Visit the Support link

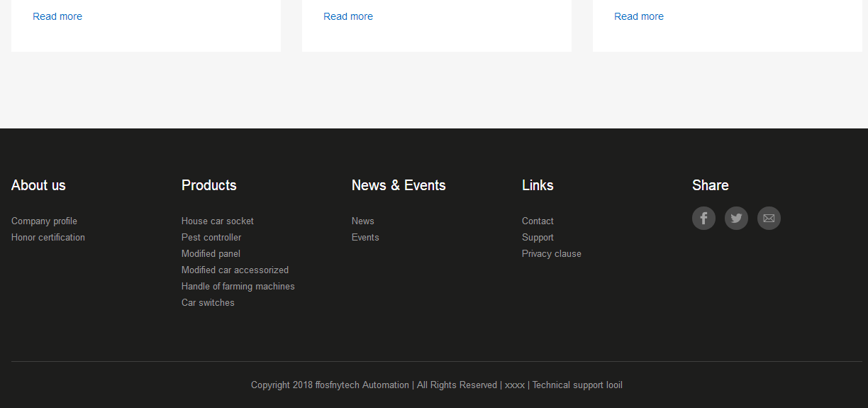pyautogui.click(x=538, y=238)
